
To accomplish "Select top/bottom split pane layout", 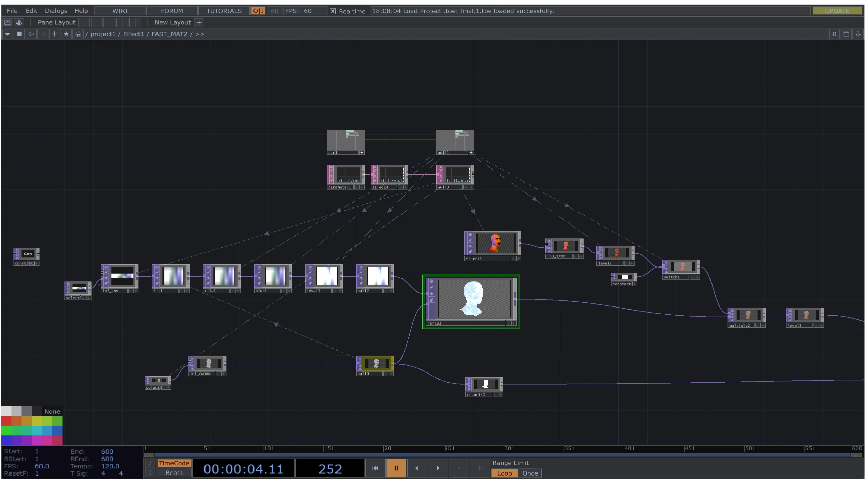I will click(x=109, y=22).
